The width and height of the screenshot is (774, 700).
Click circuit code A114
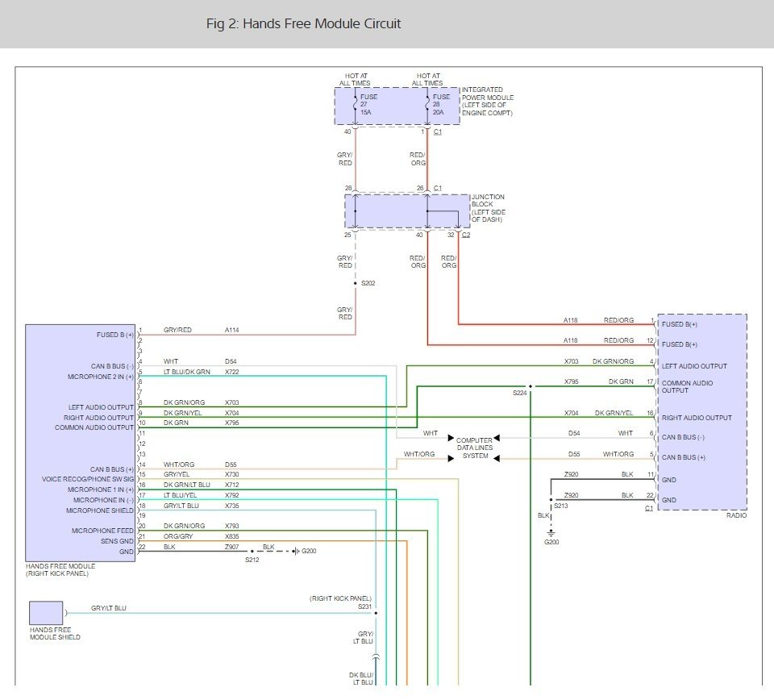click(232, 330)
